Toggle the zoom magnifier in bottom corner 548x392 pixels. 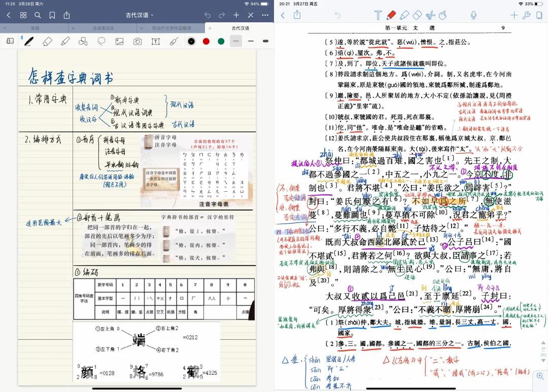click(x=540, y=376)
